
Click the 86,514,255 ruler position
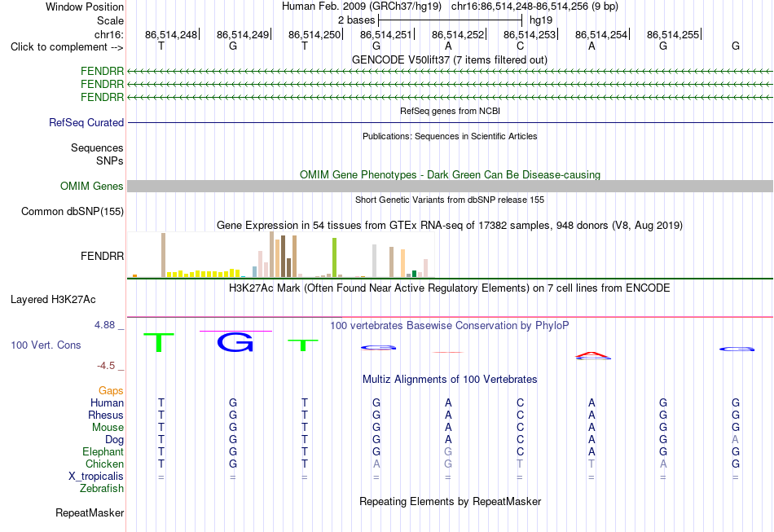(x=674, y=34)
